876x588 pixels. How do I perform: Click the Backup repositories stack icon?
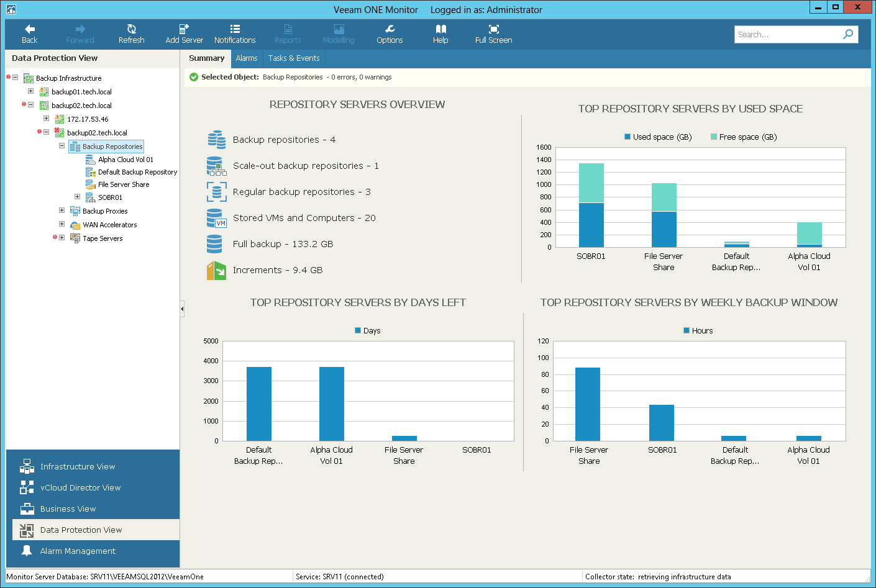[216, 140]
